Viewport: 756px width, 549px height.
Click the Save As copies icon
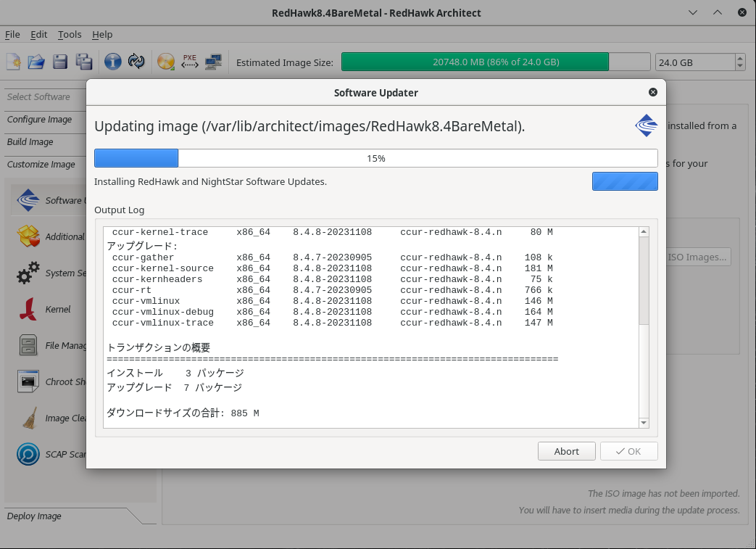pos(84,62)
